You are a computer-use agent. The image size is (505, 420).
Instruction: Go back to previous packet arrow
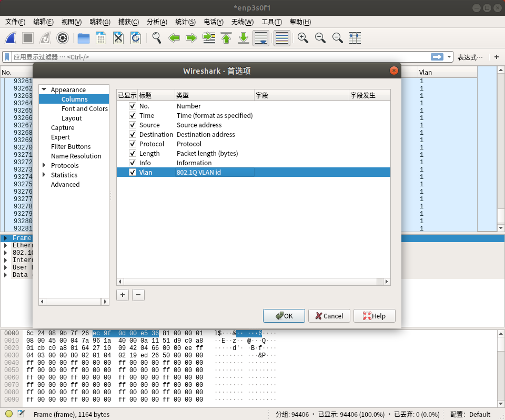pyautogui.click(x=174, y=38)
